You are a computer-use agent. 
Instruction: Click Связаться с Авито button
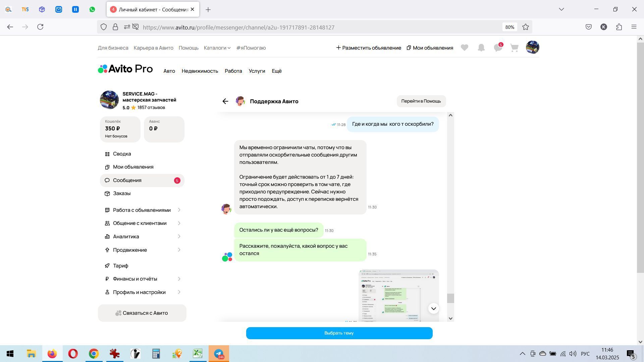(142, 313)
